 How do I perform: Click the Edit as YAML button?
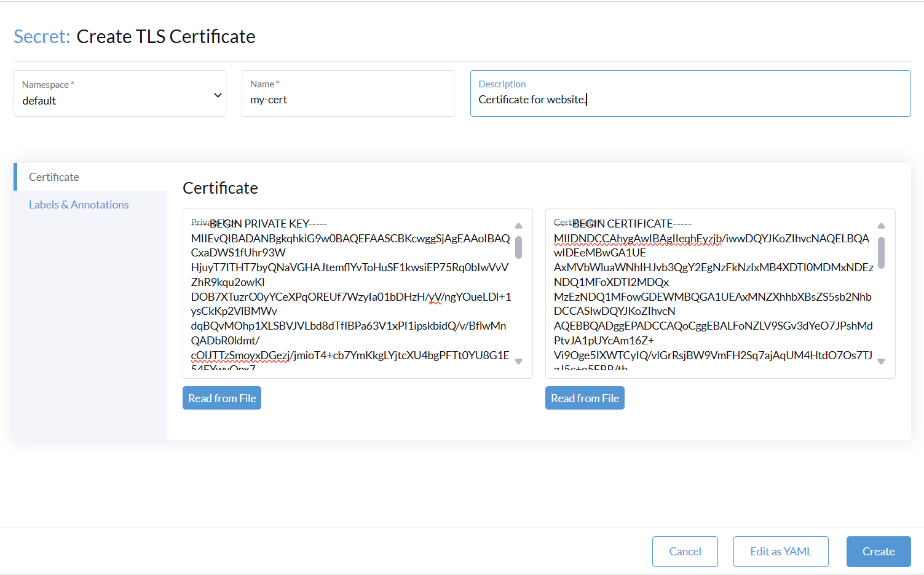tap(780, 551)
